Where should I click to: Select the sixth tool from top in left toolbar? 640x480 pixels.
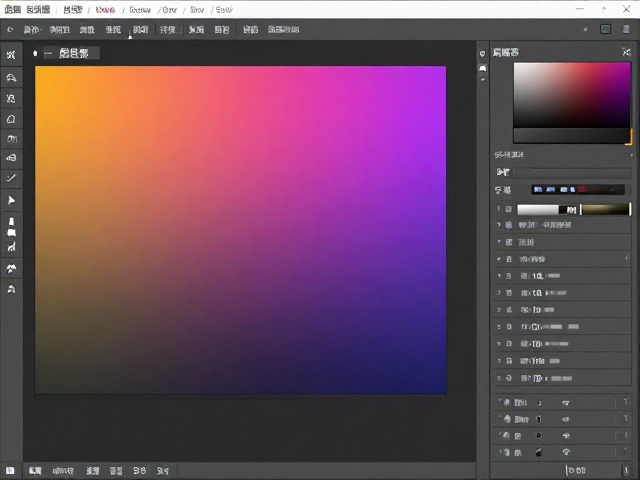click(x=11, y=158)
